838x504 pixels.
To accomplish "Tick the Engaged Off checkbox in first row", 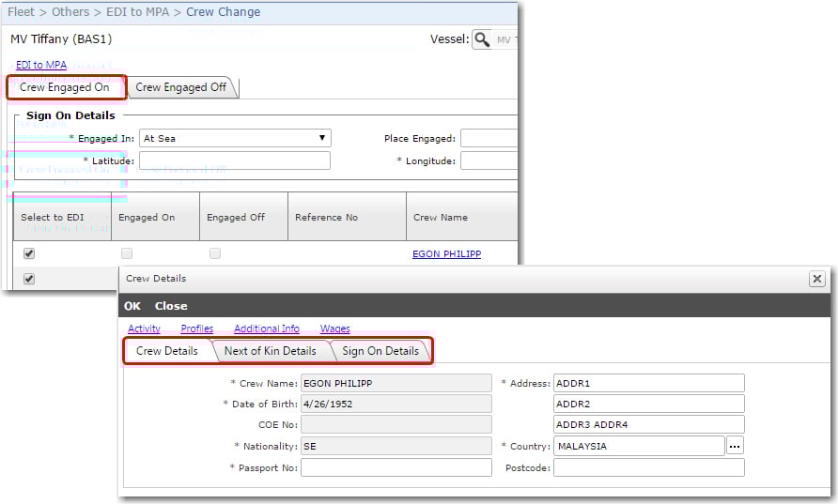I will coord(215,253).
